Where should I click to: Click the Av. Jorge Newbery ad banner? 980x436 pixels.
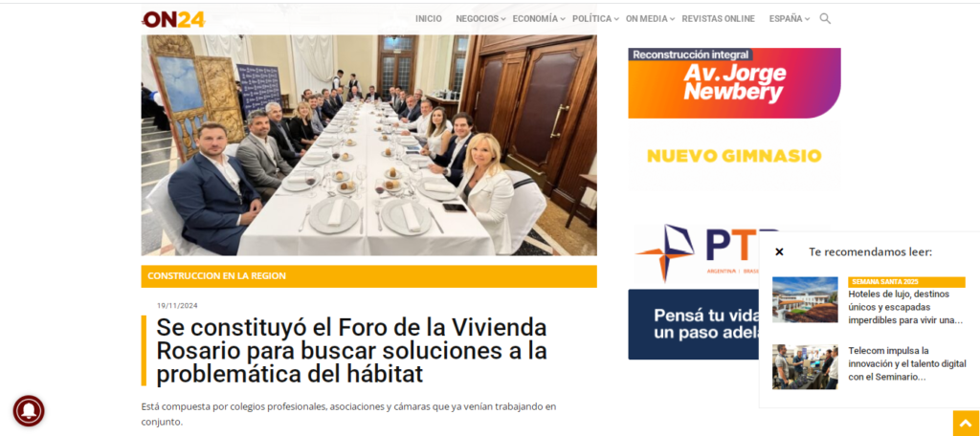(x=734, y=83)
